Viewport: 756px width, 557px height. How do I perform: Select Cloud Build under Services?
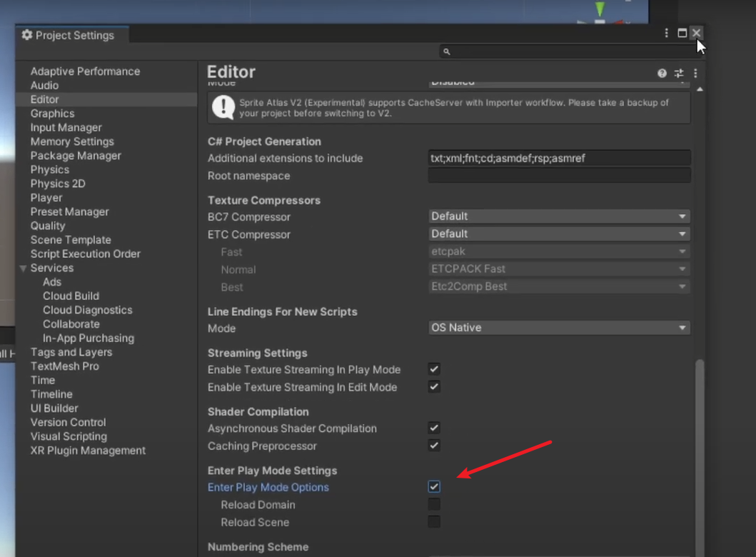71,296
